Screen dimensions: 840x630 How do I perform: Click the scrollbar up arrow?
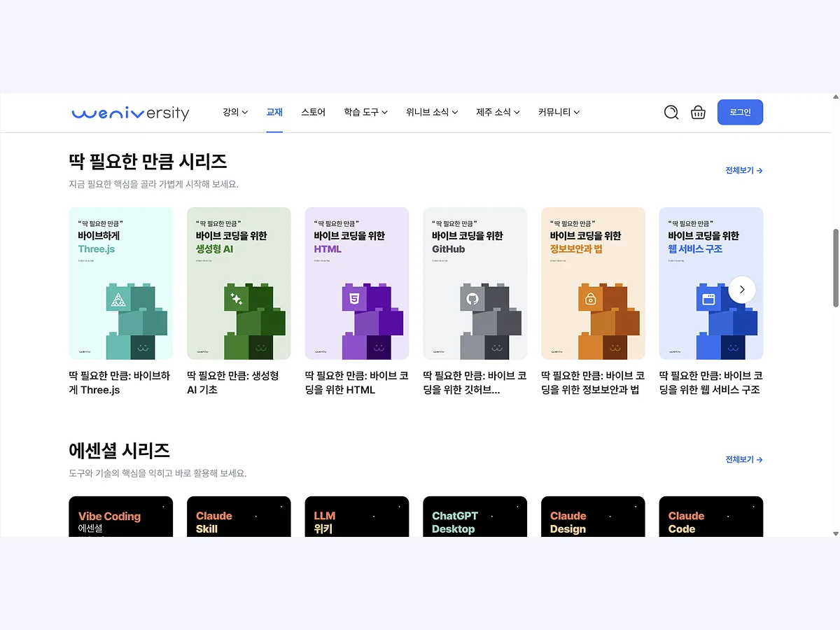coord(835,97)
